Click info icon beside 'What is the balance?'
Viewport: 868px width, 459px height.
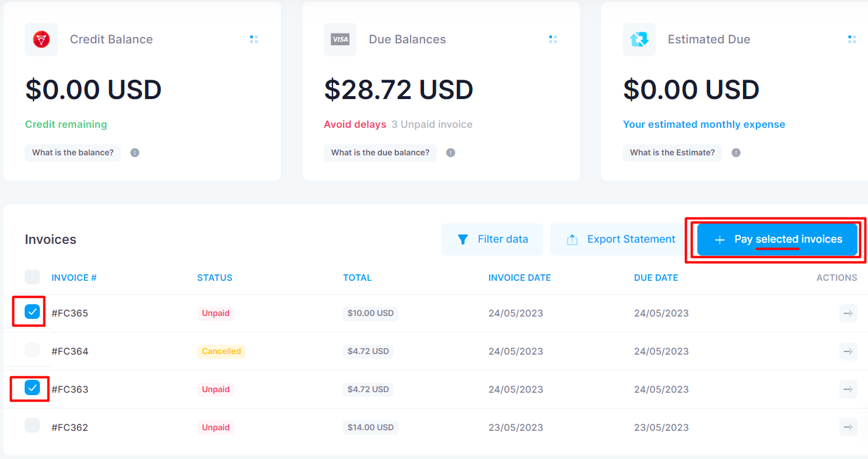(x=135, y=152)
